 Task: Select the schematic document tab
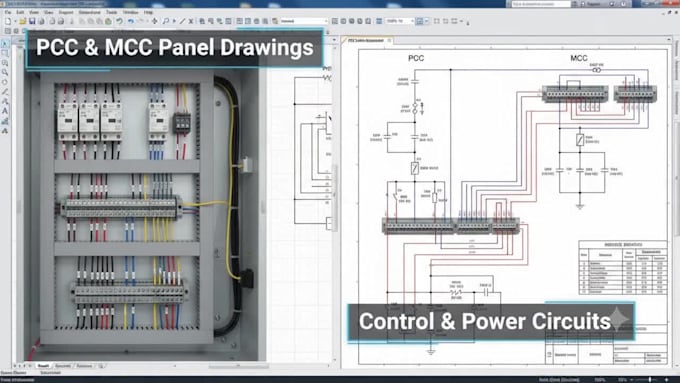[x=366, y=40]
